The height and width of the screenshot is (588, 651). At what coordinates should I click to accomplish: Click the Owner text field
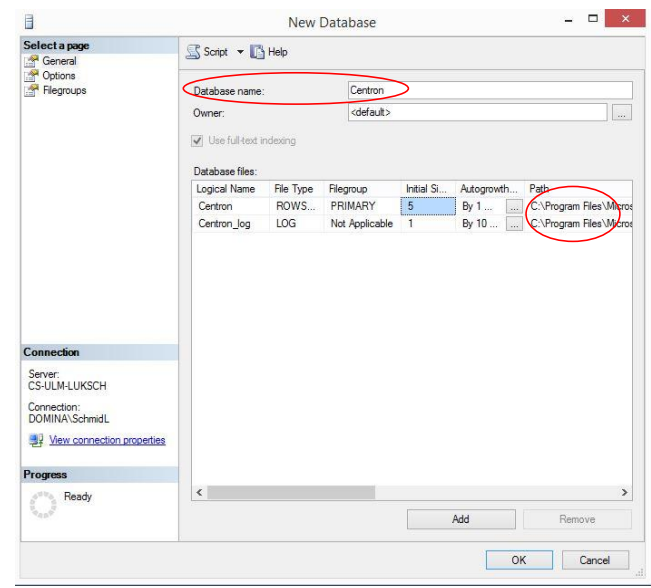click(x=476, y=113)
